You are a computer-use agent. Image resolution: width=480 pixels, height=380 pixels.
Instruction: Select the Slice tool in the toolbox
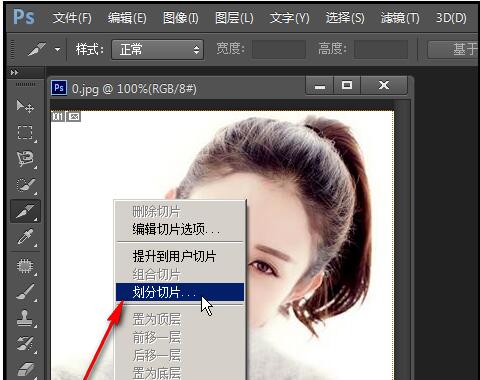coord(25,211)
